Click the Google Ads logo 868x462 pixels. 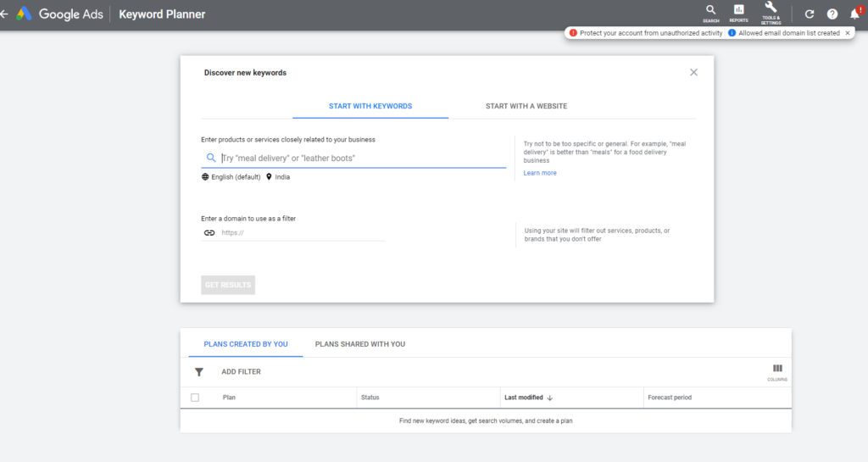pyautogui.click(x=60, y=14)
